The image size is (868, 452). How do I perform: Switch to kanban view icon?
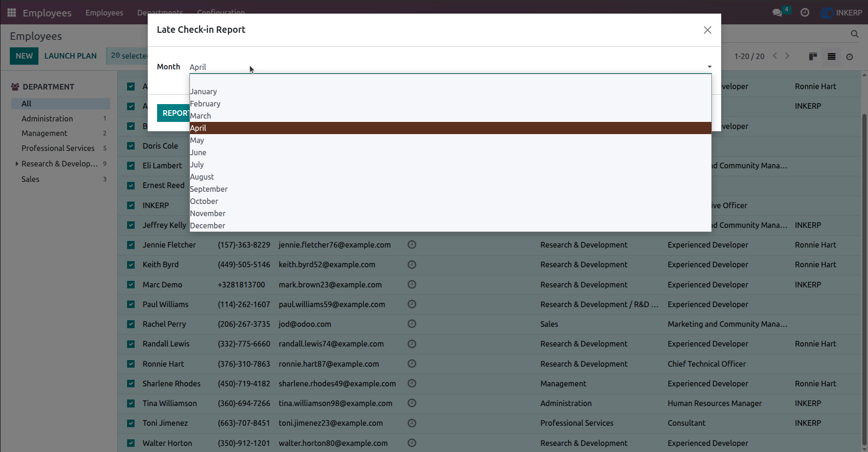[813, 56]
